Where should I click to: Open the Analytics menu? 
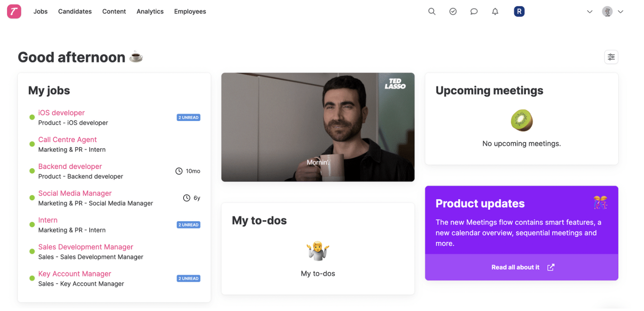(x=150, y=11)
